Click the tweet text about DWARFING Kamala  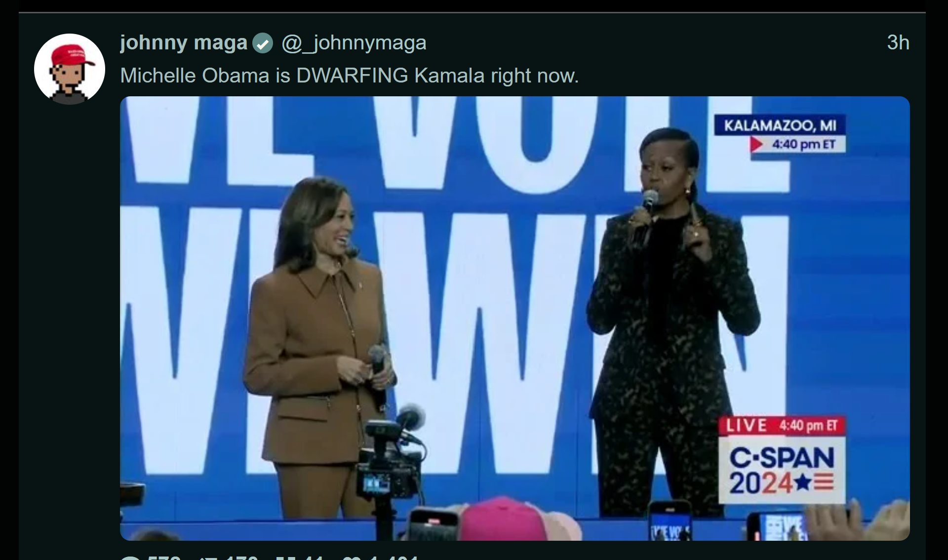(350, 76)
